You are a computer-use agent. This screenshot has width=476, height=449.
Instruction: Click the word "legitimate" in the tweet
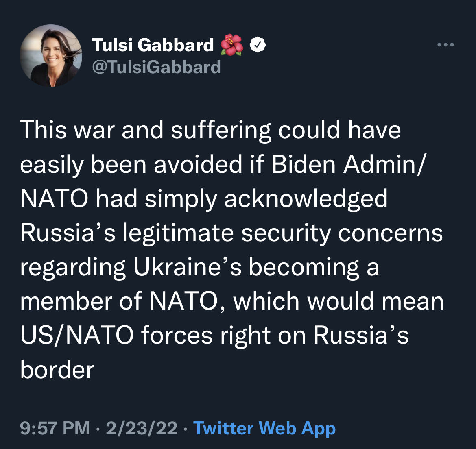178,233
